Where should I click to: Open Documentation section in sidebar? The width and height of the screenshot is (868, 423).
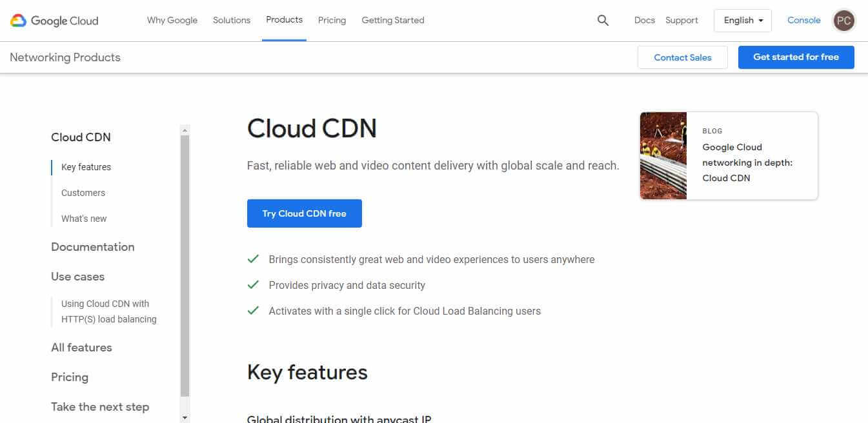[93, 247]
